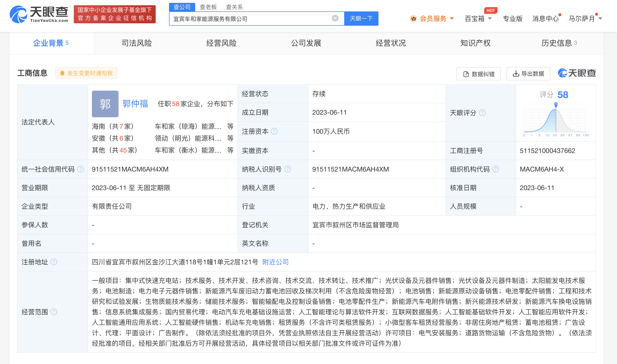Open the 司法风险 tab
The width and height of the screenshot is (617, 364).
click(x=137, y=43)
